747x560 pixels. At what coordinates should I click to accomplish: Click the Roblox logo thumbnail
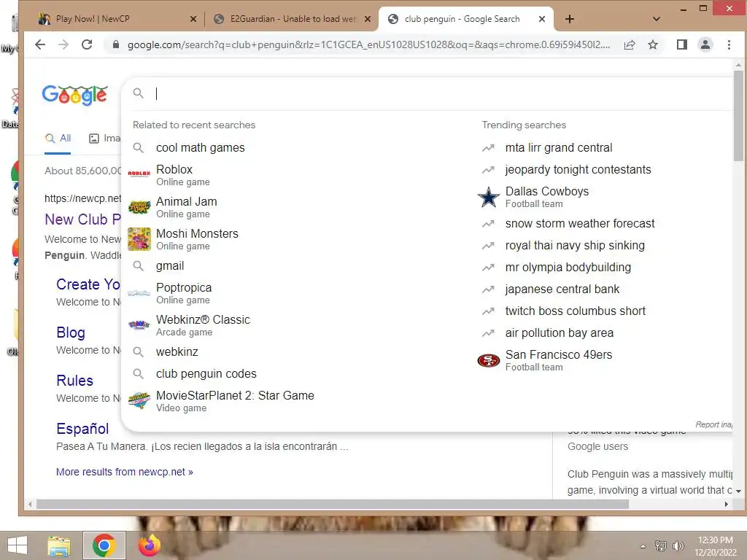click(x=139, y=174)
